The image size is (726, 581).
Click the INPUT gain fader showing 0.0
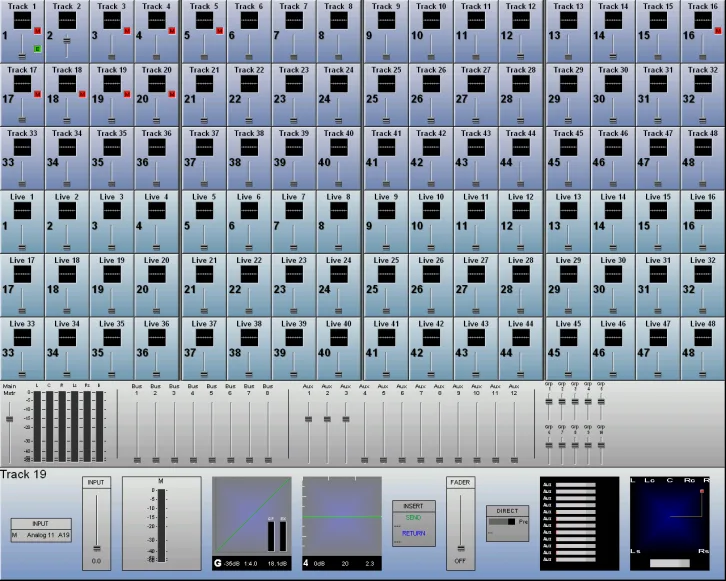[97, 549]
